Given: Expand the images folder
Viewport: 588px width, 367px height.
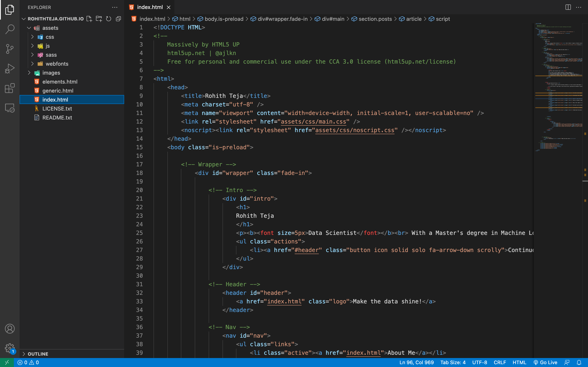Looking at the screenshot, I should tap(51, 73).
